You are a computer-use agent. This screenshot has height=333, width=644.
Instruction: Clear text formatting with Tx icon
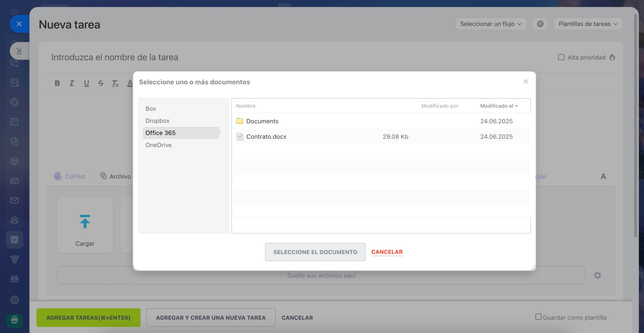[x=115, y=84]
